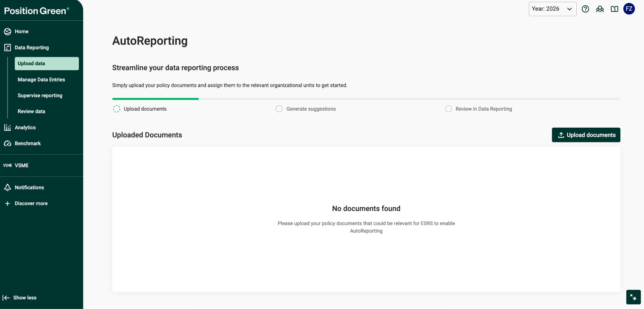Screen dimensions: 644x309
Task: Click the AutoReporting page heading
Action: tap(150, 41)
